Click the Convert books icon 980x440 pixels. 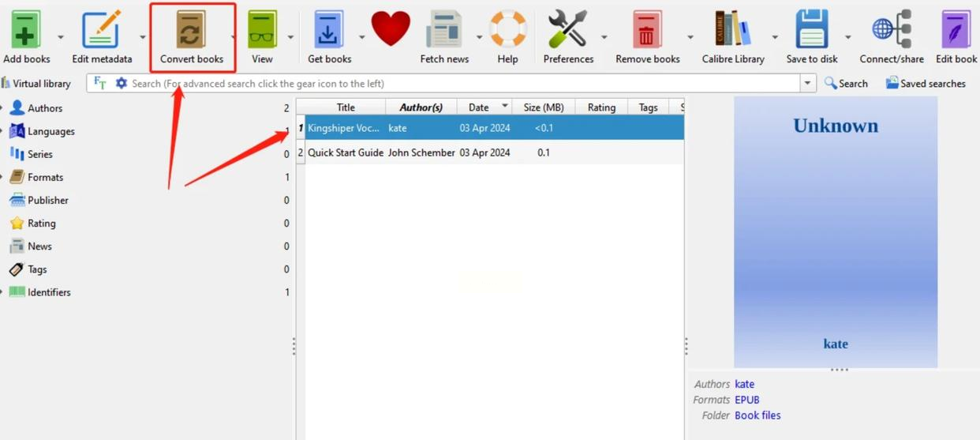point(190,30)
